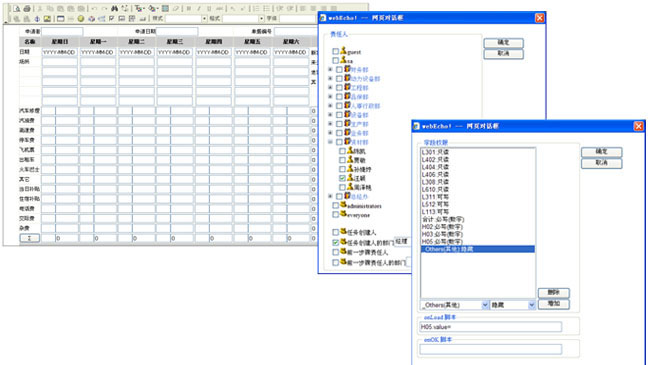
Task: Select highlighted row _Others(其他):隐藏
Action: point(478,249)
